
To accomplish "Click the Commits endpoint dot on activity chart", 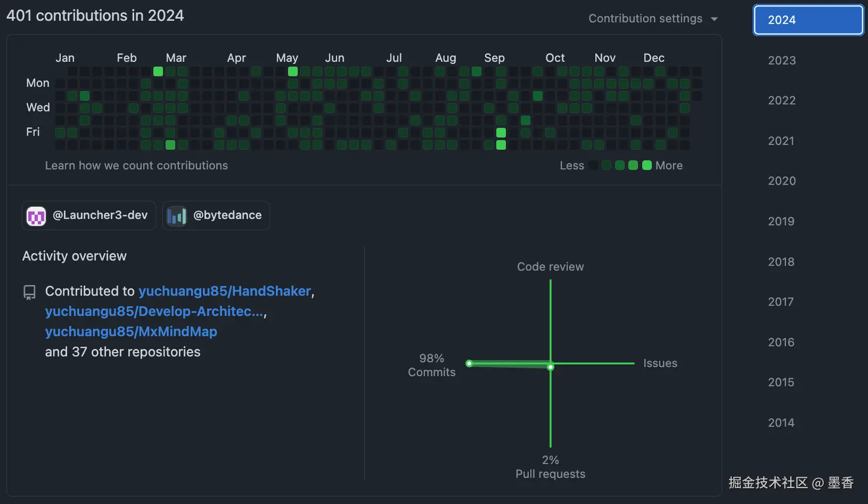I will 469,363.
